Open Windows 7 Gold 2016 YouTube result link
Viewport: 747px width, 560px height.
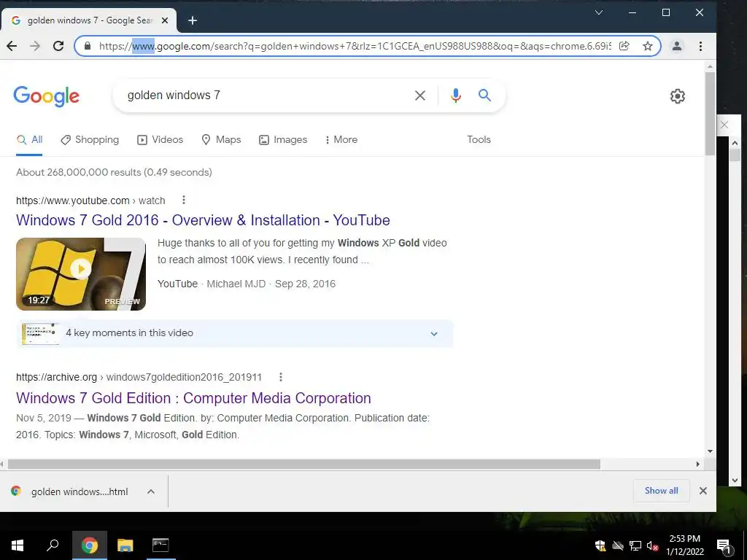click(203, 220)
